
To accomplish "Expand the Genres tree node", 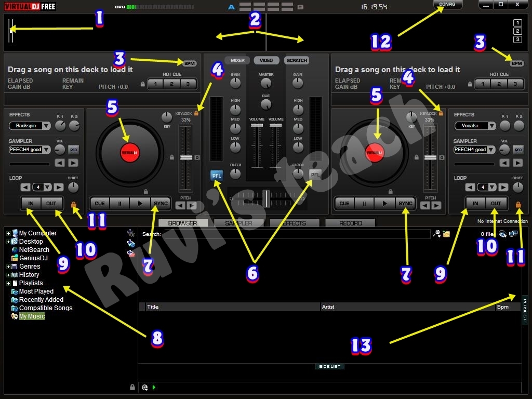I will click(8, 267).
